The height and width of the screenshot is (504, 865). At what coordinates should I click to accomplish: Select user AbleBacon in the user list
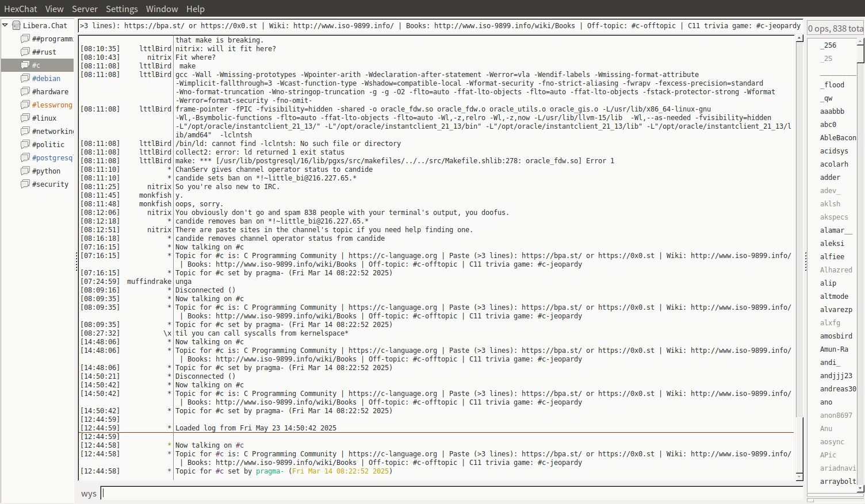[x=838, y=137]
